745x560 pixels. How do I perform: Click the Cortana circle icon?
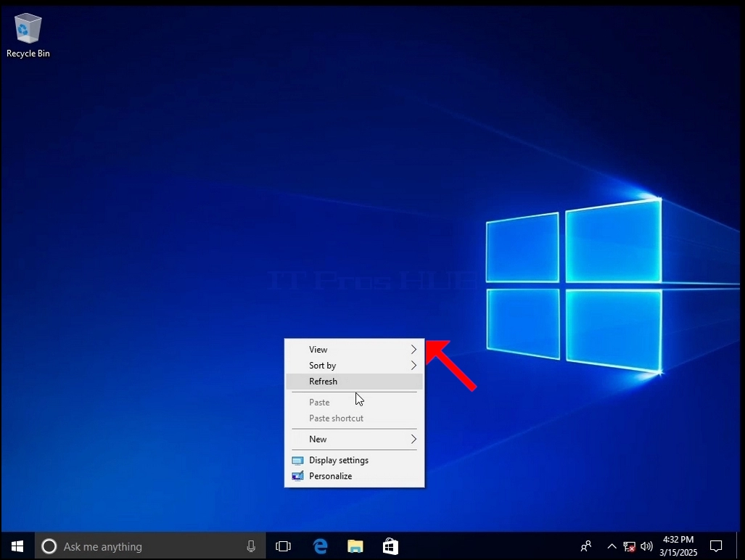point(49,547)
